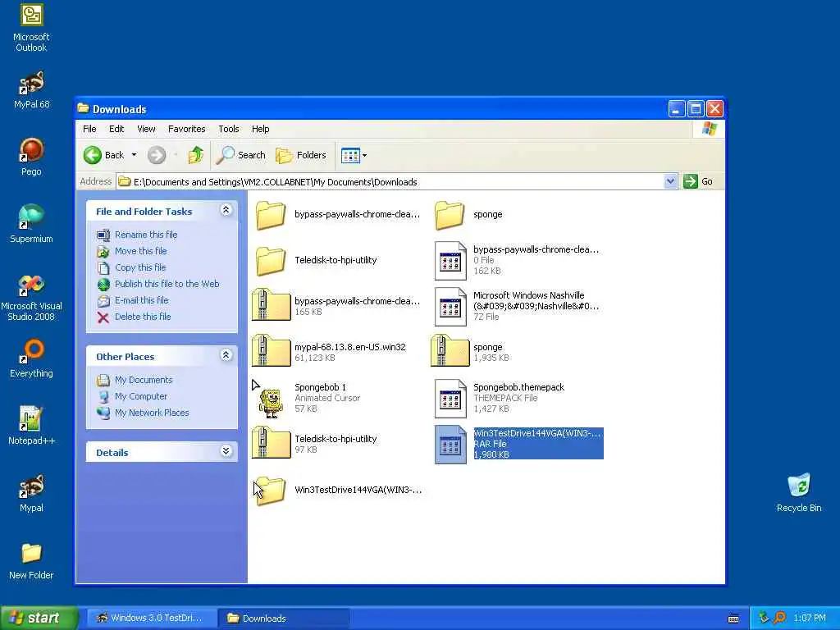This screenshot has width=840, height=630.
Task: Select the sponge zip, 1,935 KB
Action: tap(470, 352)
